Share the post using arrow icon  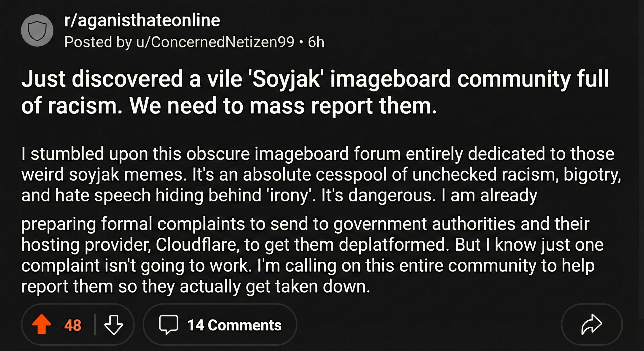click(x=591, y=324)
